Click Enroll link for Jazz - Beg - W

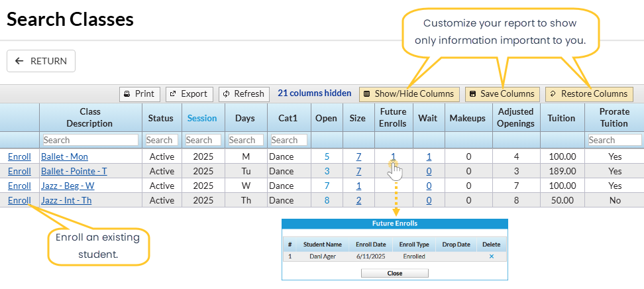(x=19, y=186)
